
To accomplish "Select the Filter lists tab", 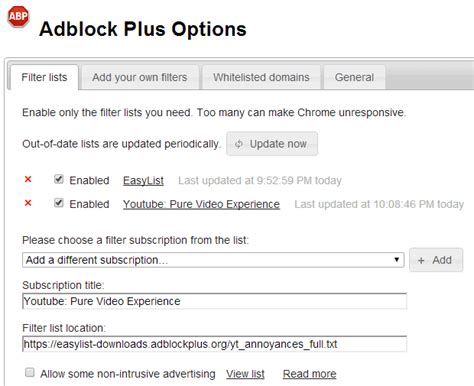I will [x=44, y=77].
